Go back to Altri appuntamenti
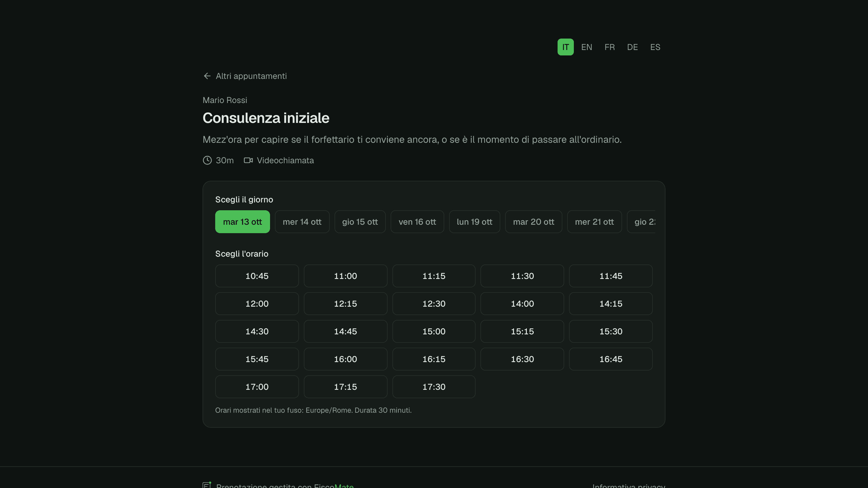Screen dimensions: 868x488 [x=245, y=76]
